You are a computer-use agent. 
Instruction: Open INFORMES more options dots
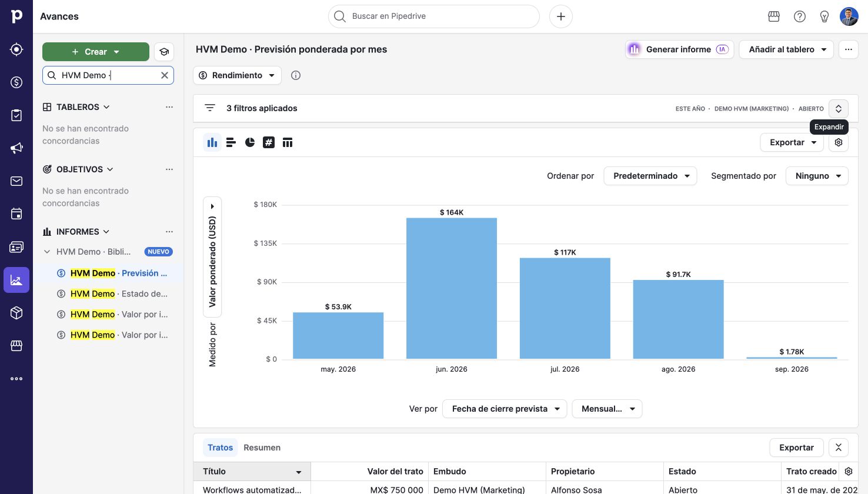[x=169, y=232]
